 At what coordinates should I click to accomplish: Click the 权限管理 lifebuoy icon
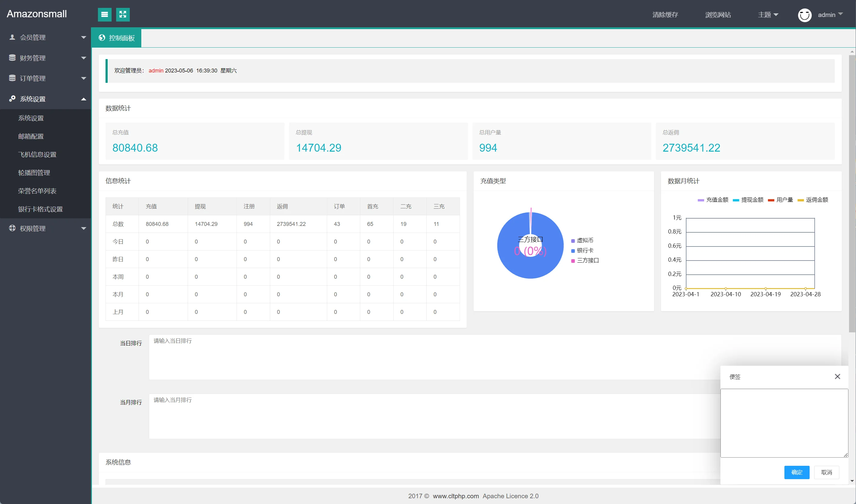coord(12,228)
